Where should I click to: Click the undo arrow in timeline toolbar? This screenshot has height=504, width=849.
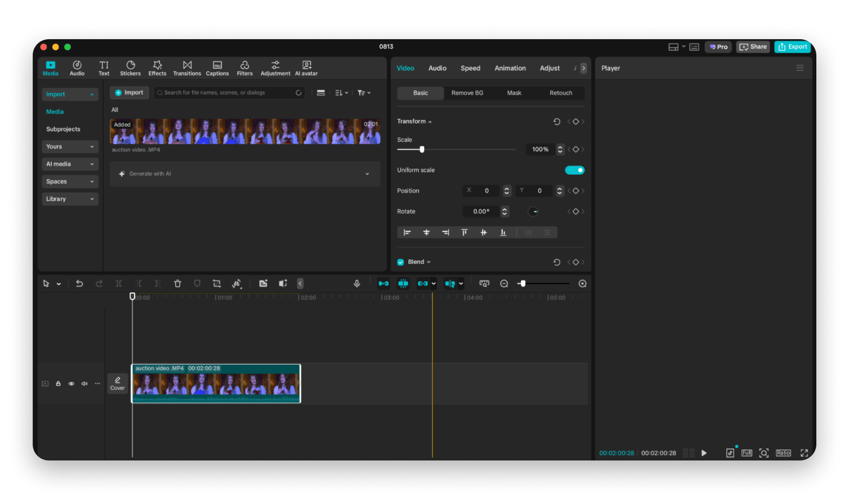[x=79, y=284]
